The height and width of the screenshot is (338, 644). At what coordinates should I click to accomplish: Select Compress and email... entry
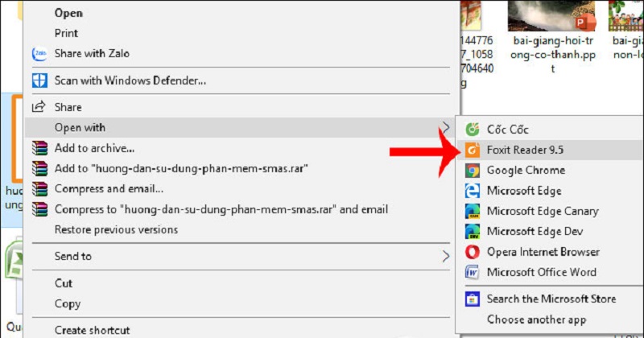tap(242, 189)
